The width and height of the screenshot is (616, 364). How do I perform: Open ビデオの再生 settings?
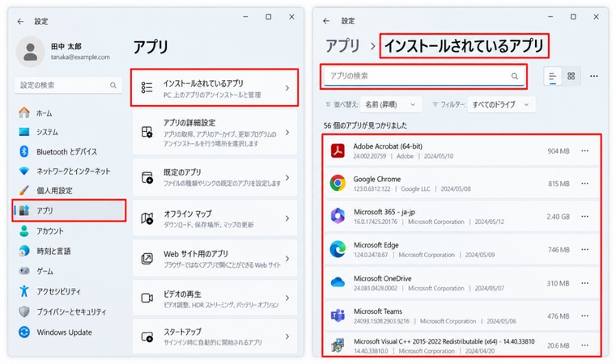(x=215, y=298)
